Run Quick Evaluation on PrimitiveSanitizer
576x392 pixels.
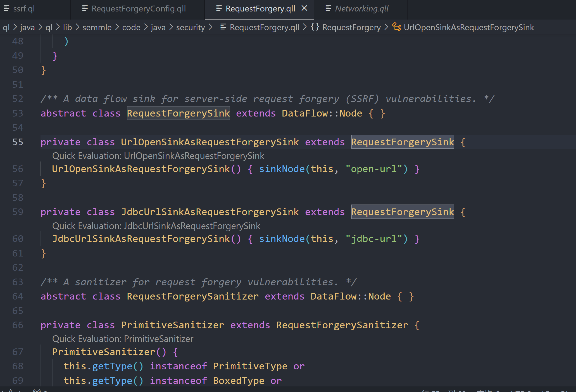click(x=122, y=339)
